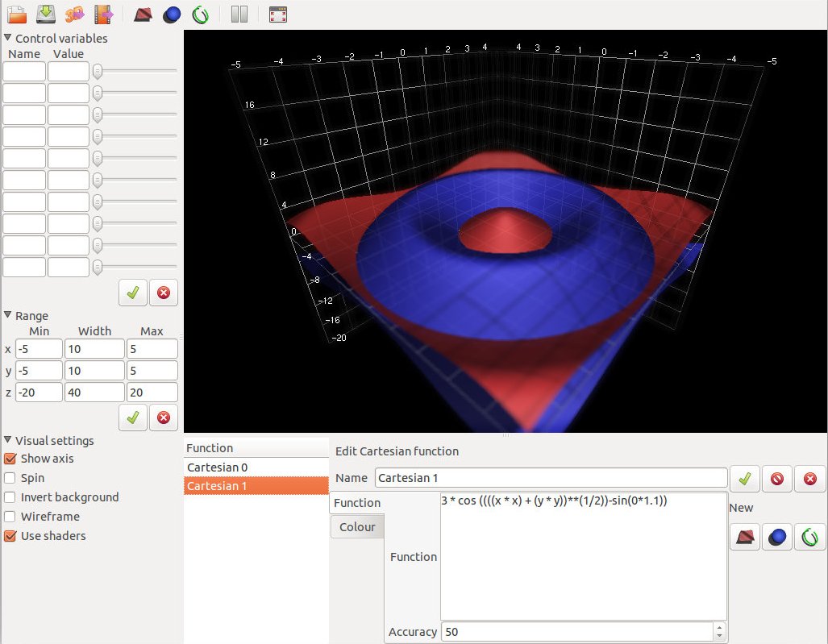This screenshot has width=828, height=644.
Task: Select Cartesian 1 in the function list
Action: [256, 486]
